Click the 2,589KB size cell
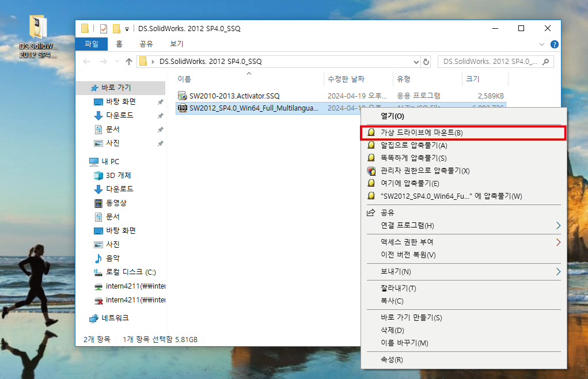Image resolution: width=588 pixels, height=379 pixels. (491, 96)
